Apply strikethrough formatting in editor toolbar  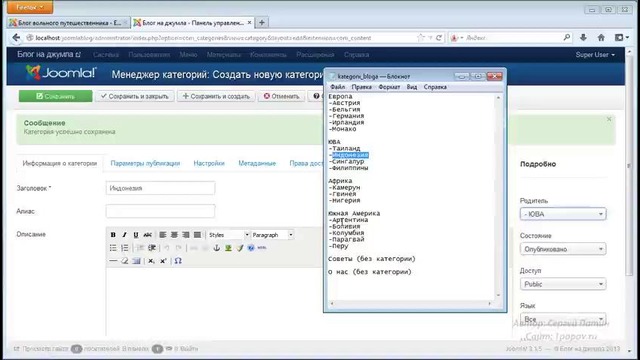point(148,235)
